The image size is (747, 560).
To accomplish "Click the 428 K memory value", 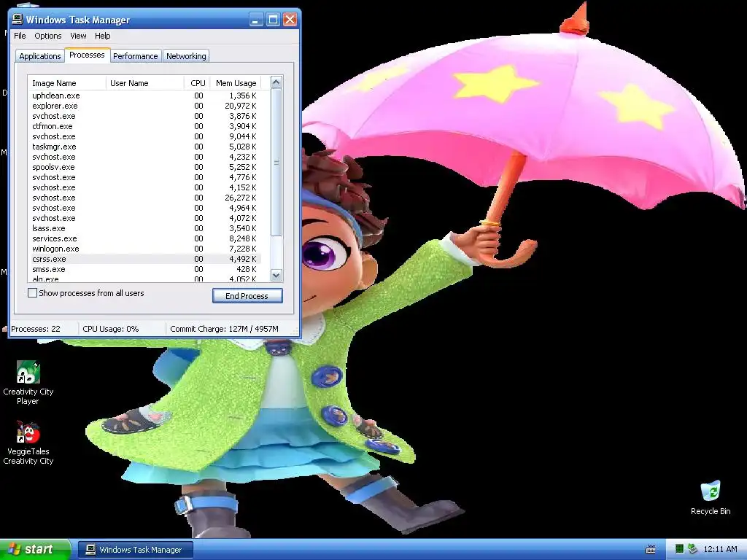I will tap(247, 269).
